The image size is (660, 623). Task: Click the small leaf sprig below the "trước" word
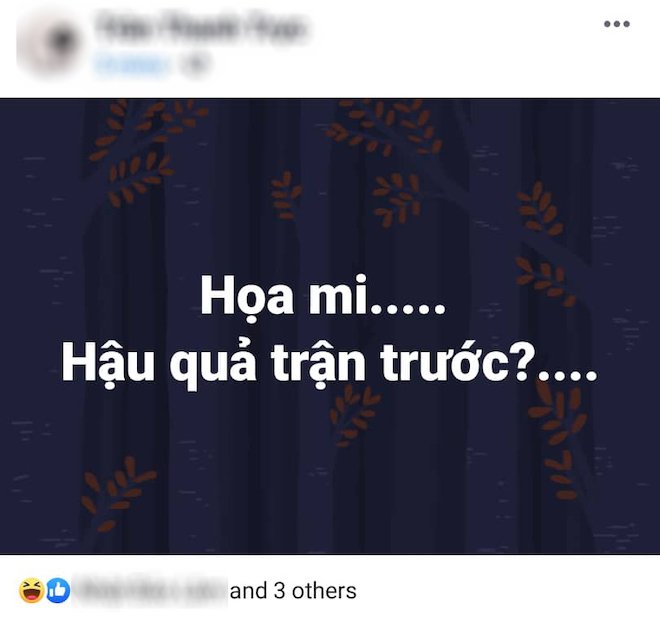pos(354,417)
